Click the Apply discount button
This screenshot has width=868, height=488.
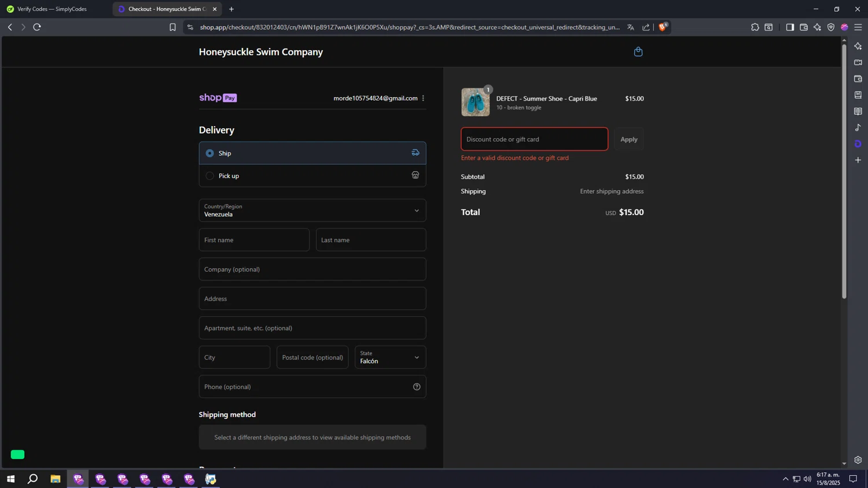[629, 139]
